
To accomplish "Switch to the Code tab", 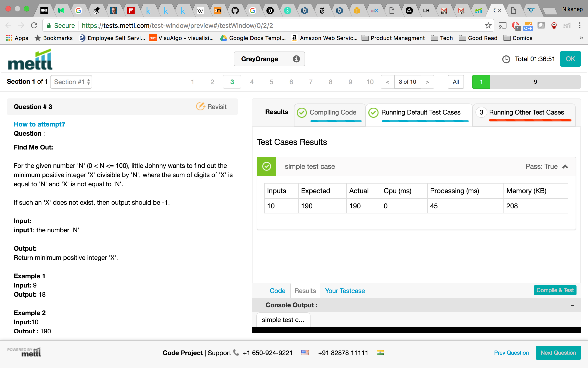I will pos(277,290).
